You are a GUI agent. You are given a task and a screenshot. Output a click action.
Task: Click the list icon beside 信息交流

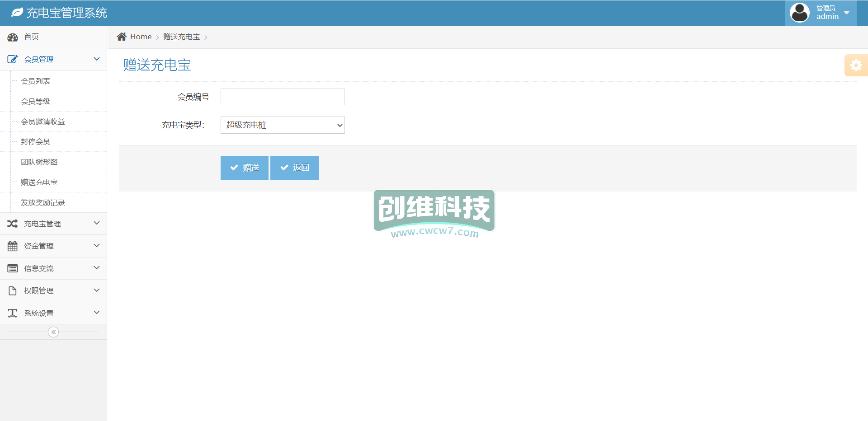(x=13, y=268)
